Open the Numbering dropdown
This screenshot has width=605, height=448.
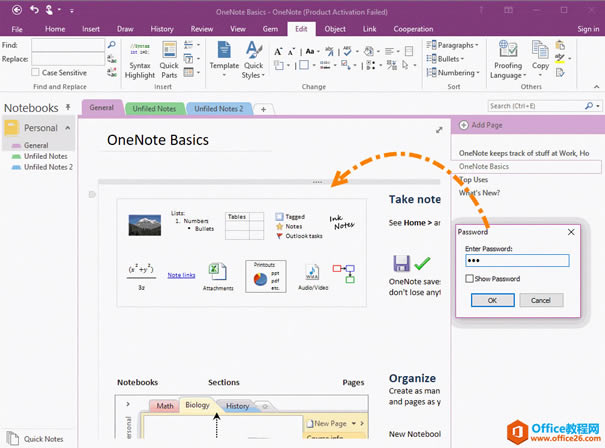pyautogui.click(x=457, y=73)
